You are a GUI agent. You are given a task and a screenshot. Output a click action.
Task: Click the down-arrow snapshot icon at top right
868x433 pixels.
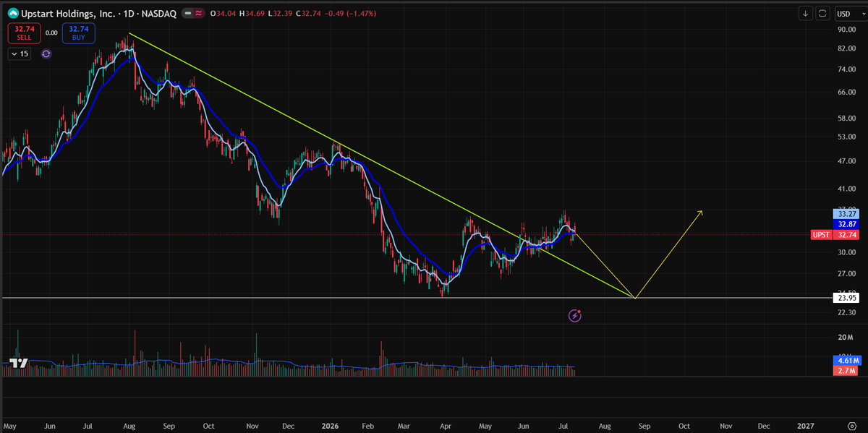(x=806, y=13)
